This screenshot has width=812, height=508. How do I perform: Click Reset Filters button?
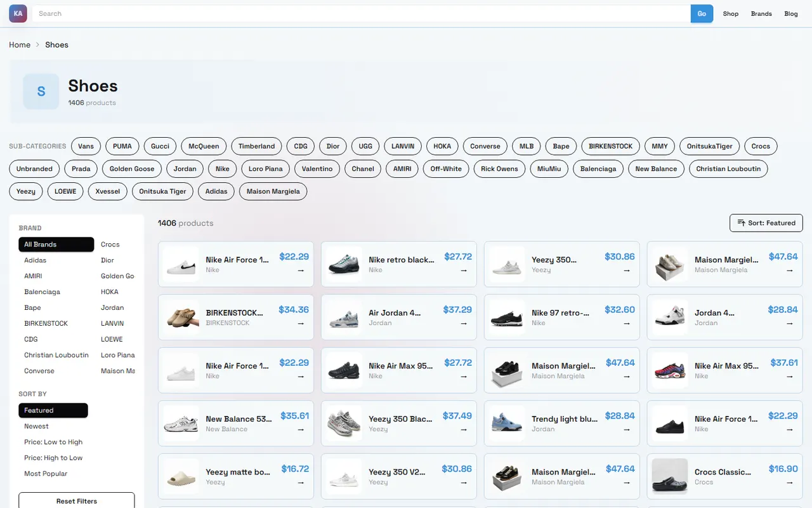tap(77, 501)
